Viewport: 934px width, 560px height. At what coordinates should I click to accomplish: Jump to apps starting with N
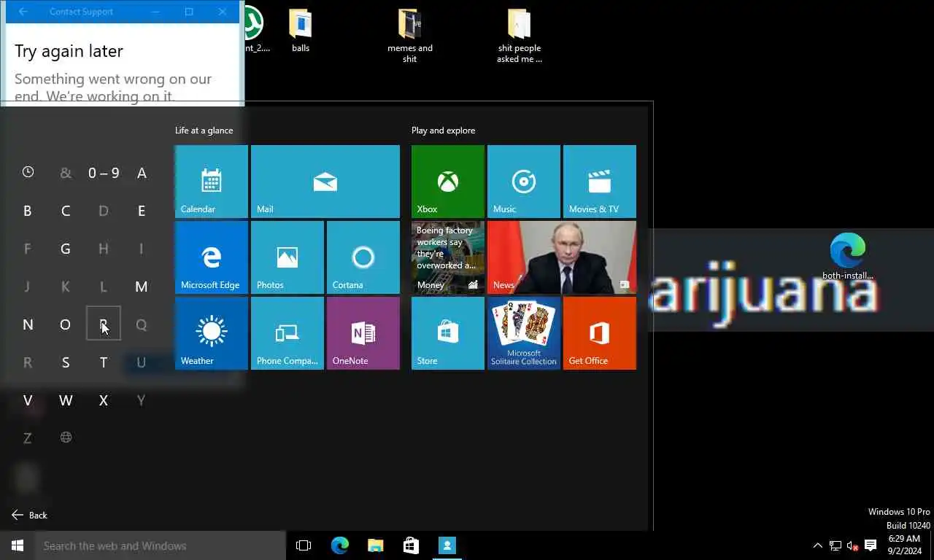click(x=28, y=324)
